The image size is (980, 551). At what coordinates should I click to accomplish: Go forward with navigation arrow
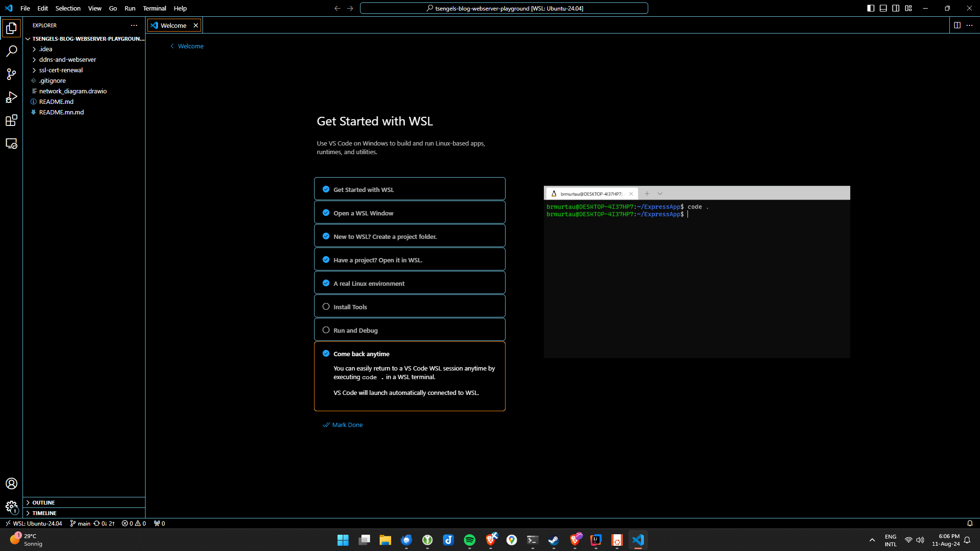[350, 8]
